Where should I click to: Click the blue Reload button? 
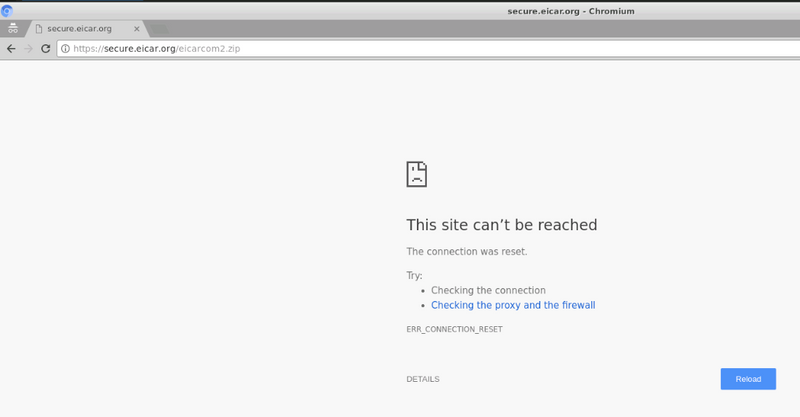tap(748, 379)
